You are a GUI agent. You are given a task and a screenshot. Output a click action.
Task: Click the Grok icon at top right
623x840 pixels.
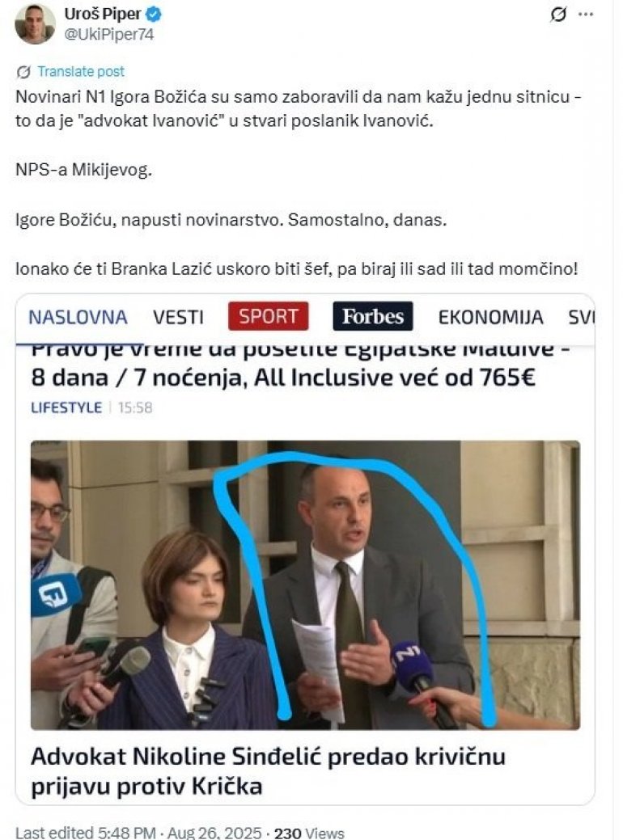pos(558,15)
